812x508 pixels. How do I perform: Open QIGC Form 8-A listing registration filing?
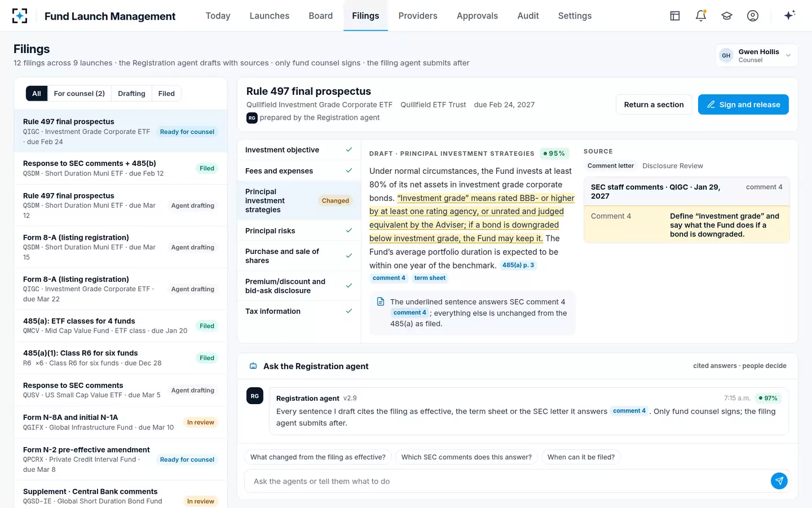120,289
